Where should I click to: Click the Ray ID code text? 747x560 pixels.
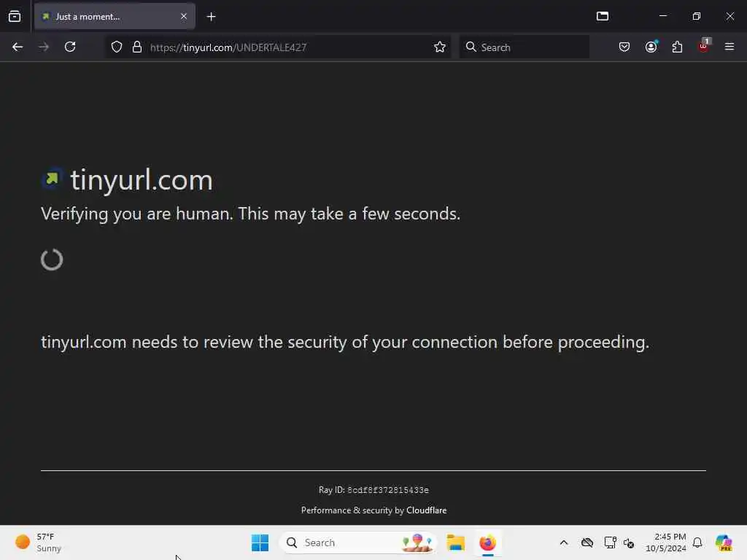(x=388, y=490)
